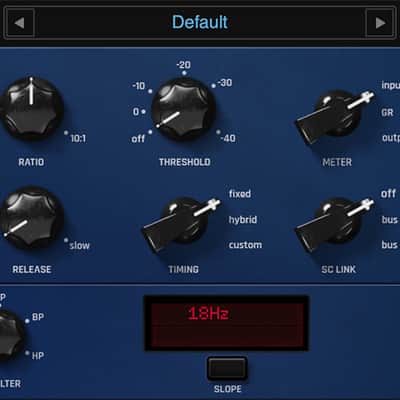Viewport: 400px width, 400px height.
Task: Set threshold to off position
Action: pyautogui.click(x=138, y=139)
